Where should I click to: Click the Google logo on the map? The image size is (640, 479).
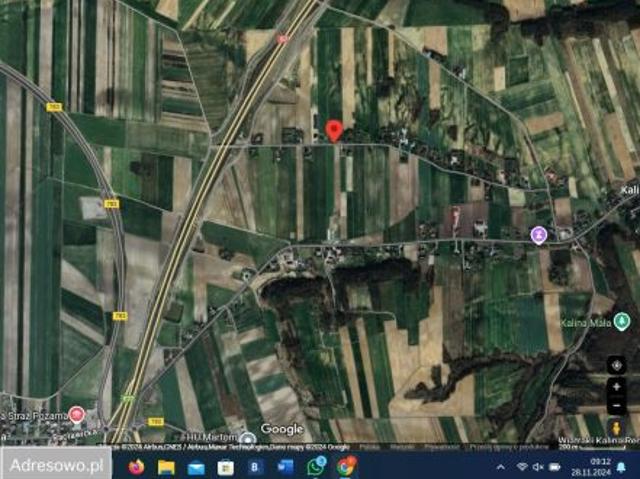pyautogui.click(x=282, y=429)
